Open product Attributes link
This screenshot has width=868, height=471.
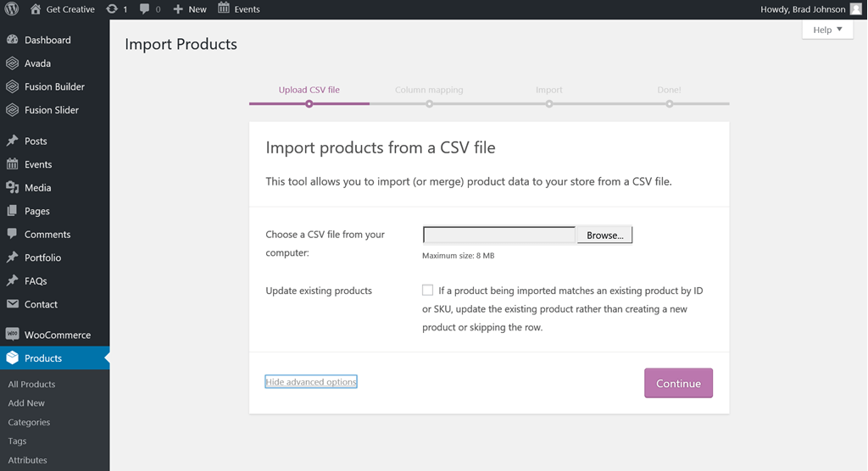[x=27, y=460]
